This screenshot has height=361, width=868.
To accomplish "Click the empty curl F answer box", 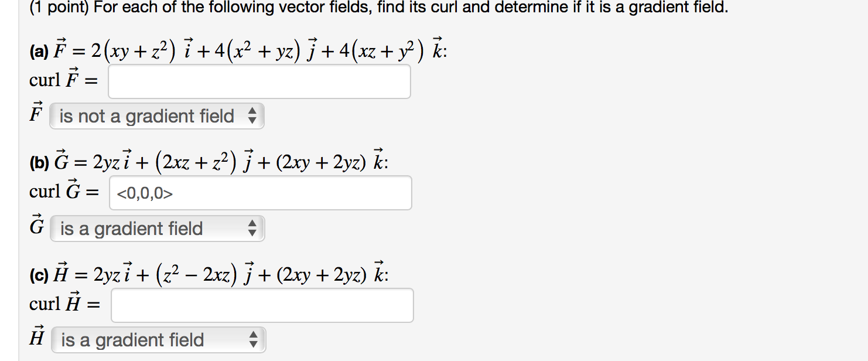I will [259, 81].
